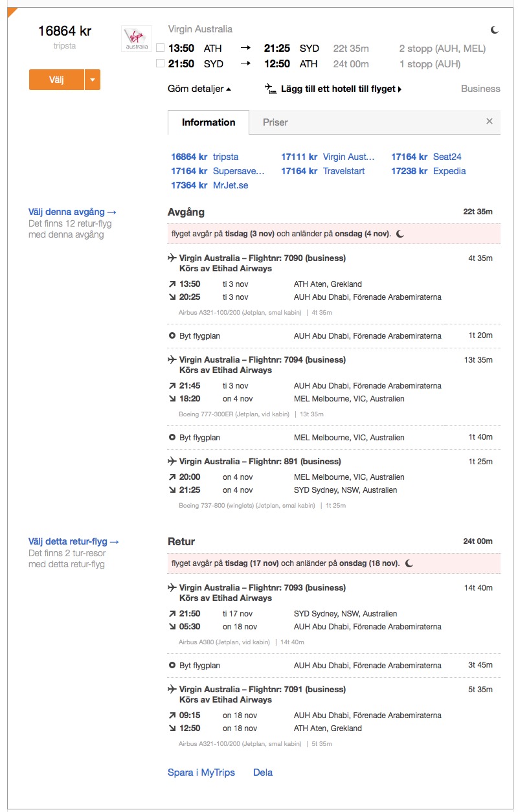This screenshot has height=812, width=518.
Task: Click the moon overnight icon in header
Action: (495, 30)
